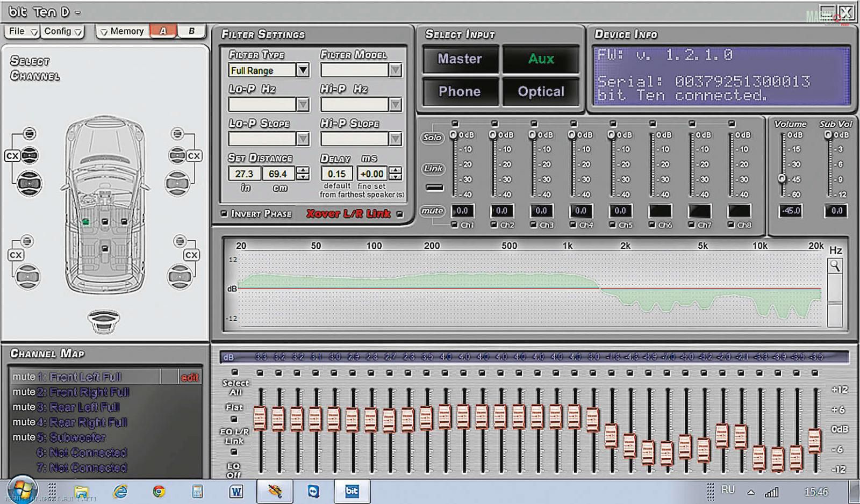Click red edit label on channel 1
This screenshot has width=860, height=504.
point(190,377)
